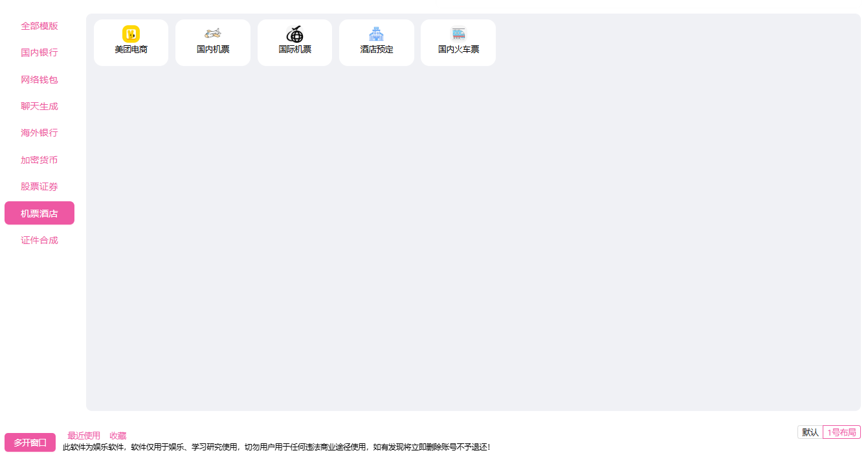This screenshot has height=455, width=868.
Task: Switch to the 默认 layout option
Action: pyautogui.click(x=810, y=432)
